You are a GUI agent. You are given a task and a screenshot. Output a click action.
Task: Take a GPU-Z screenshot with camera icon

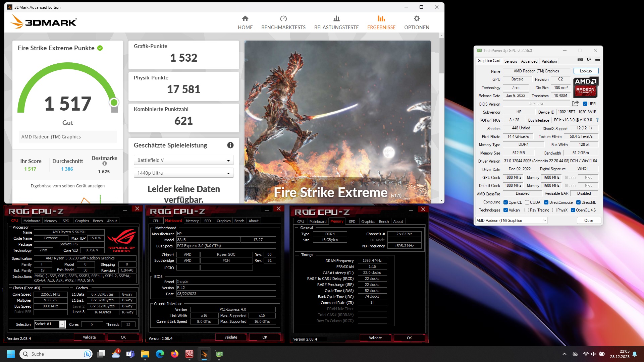(580, 59)
